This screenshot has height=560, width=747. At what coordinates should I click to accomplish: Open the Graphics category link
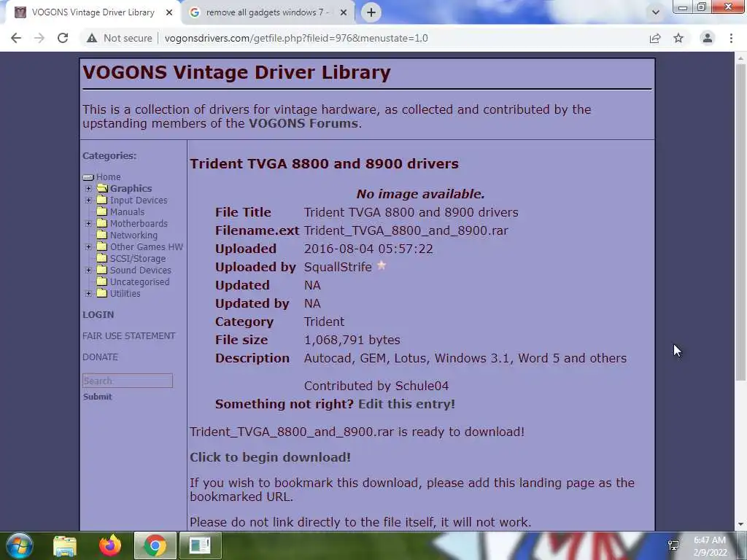click(131, 189)
